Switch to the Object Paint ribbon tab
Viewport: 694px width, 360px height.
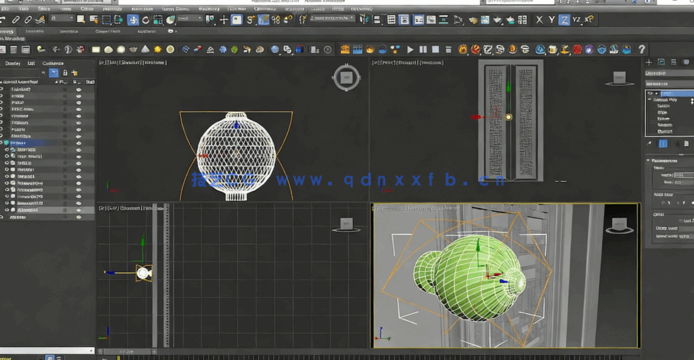coord(108,31)
